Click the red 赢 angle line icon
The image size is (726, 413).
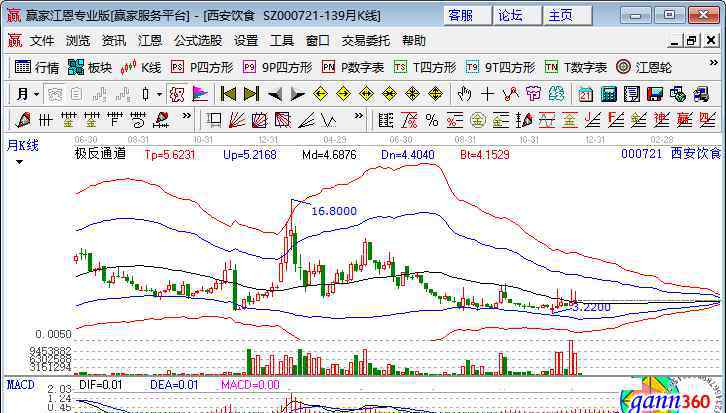[684, 120]
